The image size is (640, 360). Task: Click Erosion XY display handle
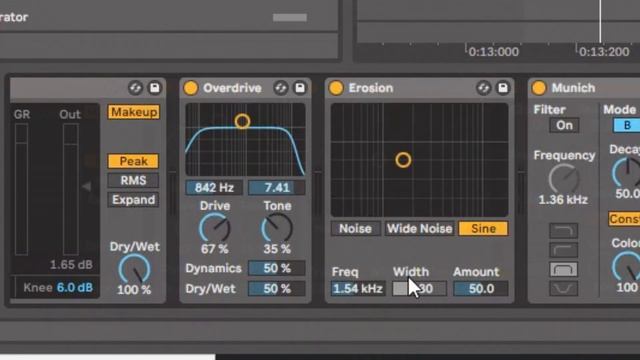403,160
